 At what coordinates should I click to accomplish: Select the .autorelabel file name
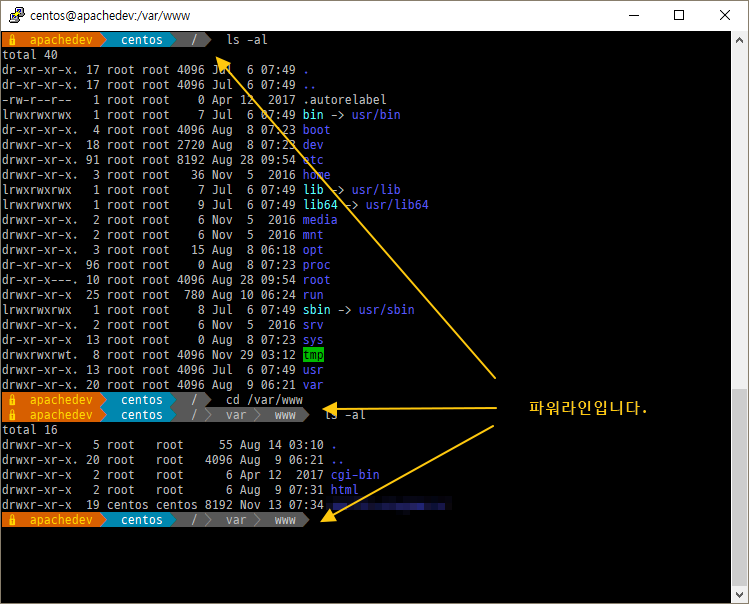344,100
